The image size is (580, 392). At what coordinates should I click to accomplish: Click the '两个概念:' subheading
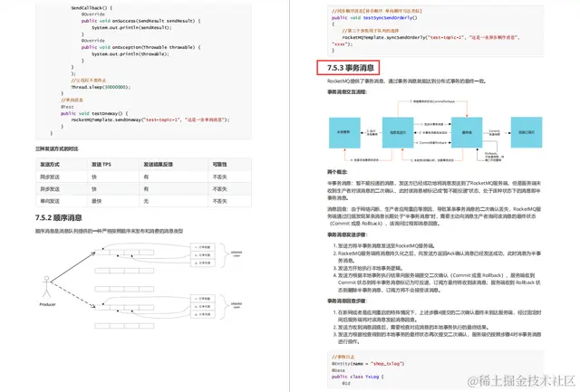pos(337,172)
